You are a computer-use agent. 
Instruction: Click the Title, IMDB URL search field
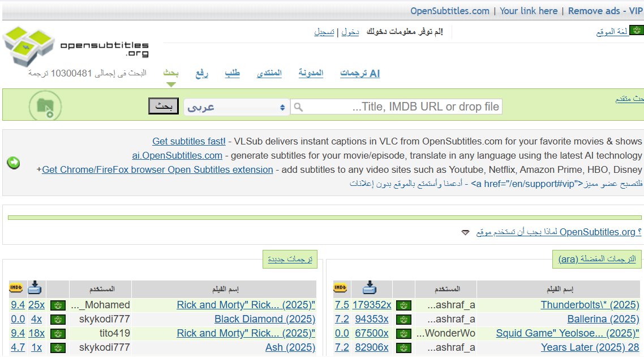pyautogui.click(x=396, y=106)
